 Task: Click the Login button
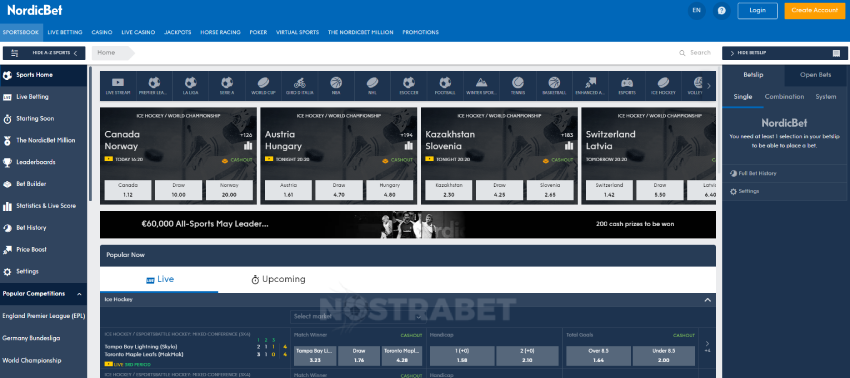757,10
